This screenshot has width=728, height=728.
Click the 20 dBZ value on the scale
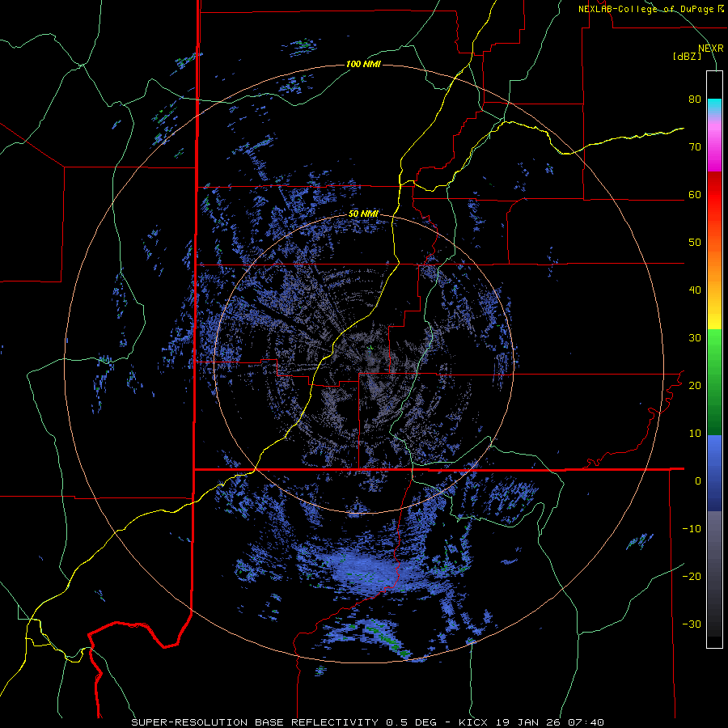(x=695, y=386)
